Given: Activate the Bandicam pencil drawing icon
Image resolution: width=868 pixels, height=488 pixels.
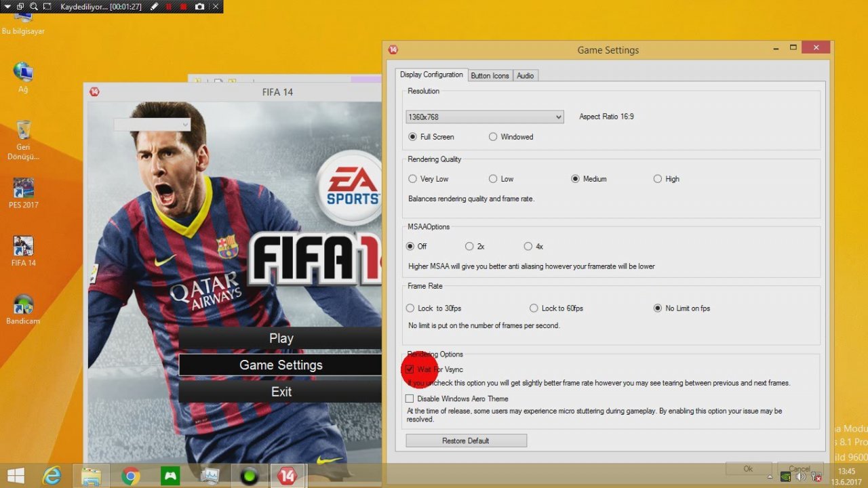Looking at the screenshot, I should [x=155, y=6].
